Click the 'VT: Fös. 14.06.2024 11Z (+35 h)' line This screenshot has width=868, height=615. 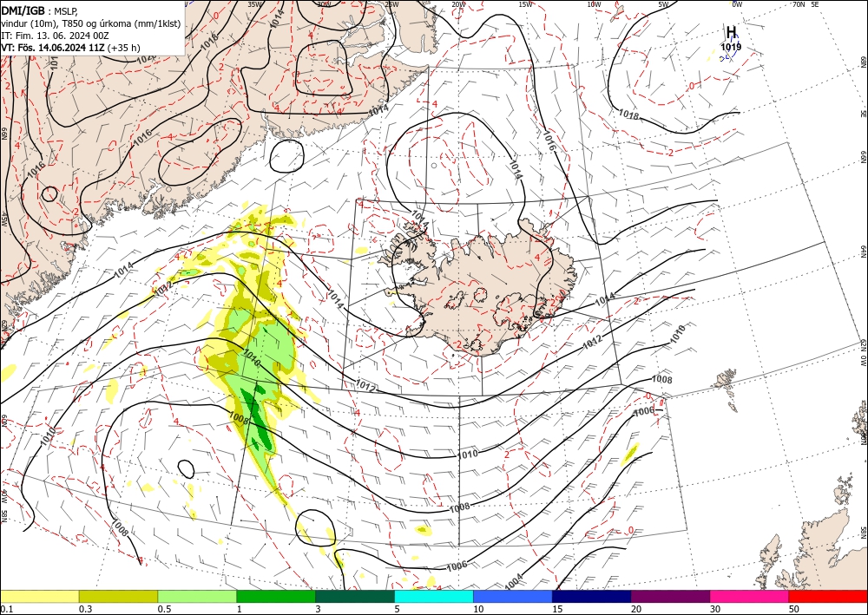(70, 48)
